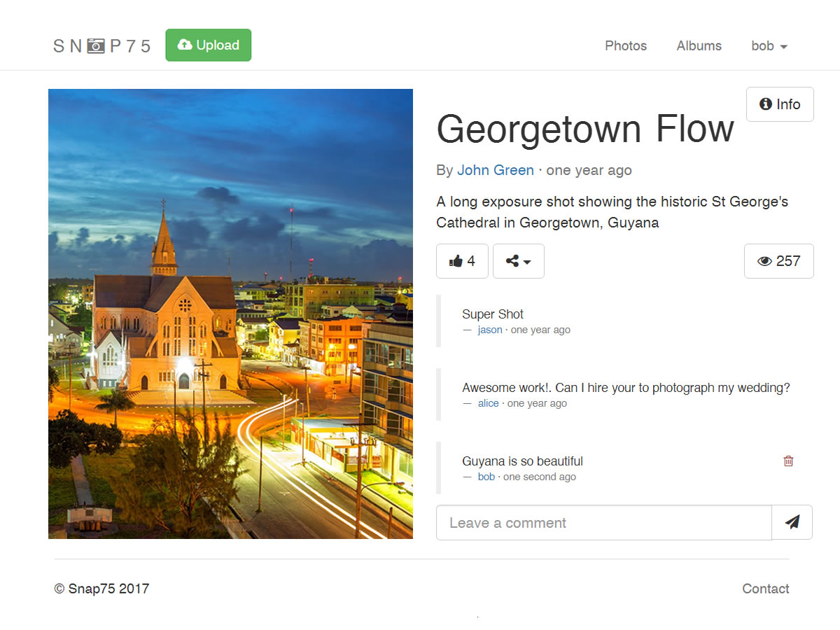Screen dimensions: 840x630
Task: Click the Georgetown cathedral photo
Action: 230,314
